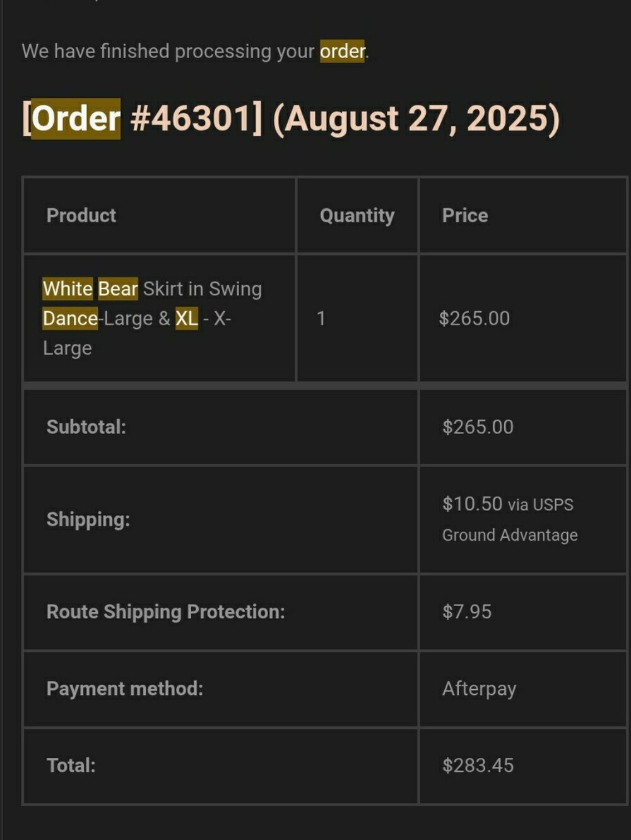Click the $10.50 via USPS Ground Advantage text
631x840 pixels.
point(510,519)
